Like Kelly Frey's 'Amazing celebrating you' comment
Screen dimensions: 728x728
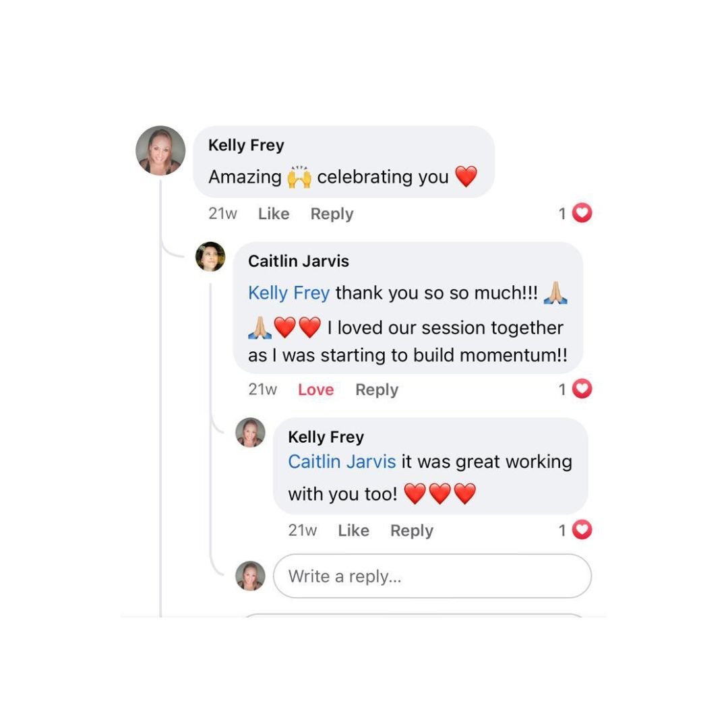click(274, 214)
